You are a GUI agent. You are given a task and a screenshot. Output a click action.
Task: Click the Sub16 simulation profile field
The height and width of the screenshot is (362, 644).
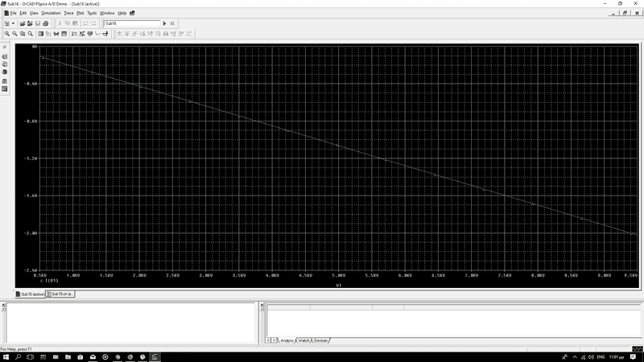point(132,23)
